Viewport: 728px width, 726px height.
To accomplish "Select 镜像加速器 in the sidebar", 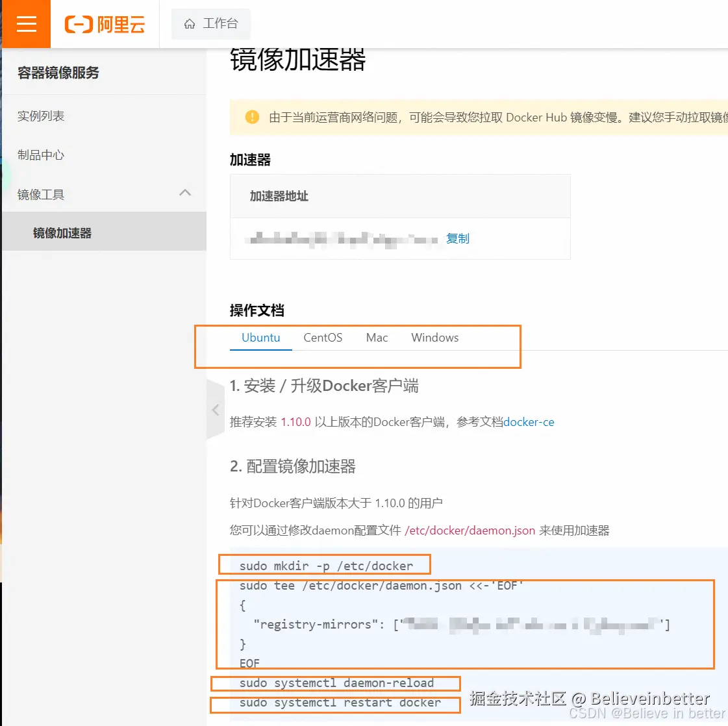I will (104, 232).
